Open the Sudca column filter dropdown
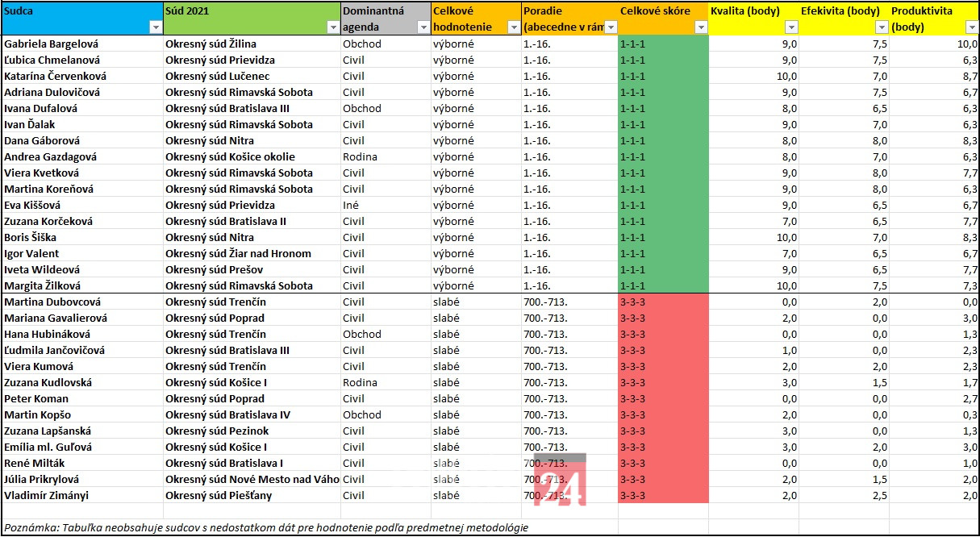The height and width of the screenshot is (537, 980). point(156,27)
